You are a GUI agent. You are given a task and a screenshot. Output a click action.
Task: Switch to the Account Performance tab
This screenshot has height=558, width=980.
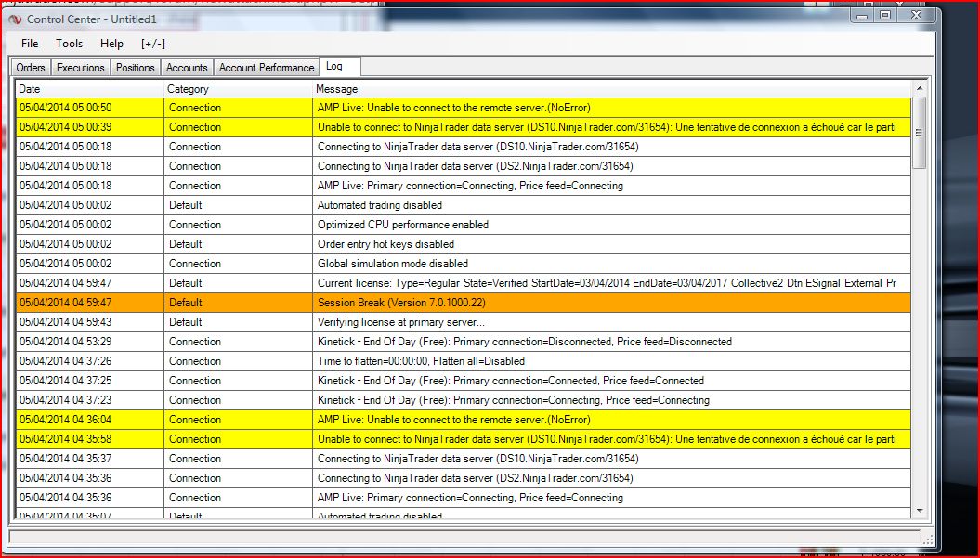tap(267, 68)
